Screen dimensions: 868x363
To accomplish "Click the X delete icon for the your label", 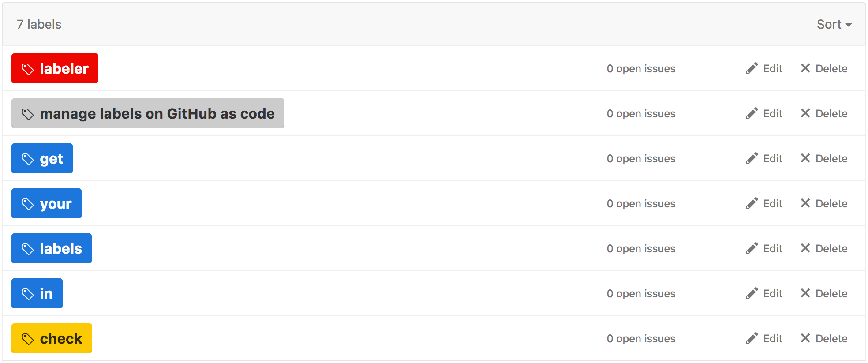I will coord(805,203).
